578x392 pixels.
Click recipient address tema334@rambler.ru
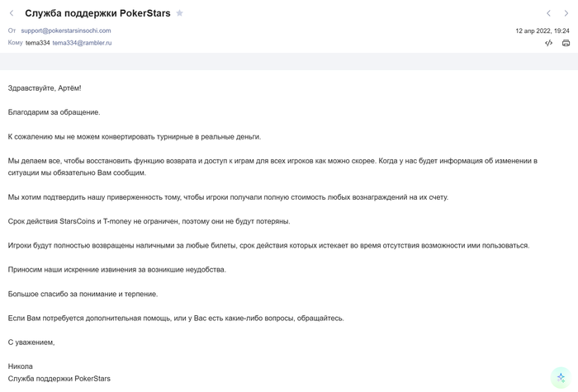click(82, 43)
